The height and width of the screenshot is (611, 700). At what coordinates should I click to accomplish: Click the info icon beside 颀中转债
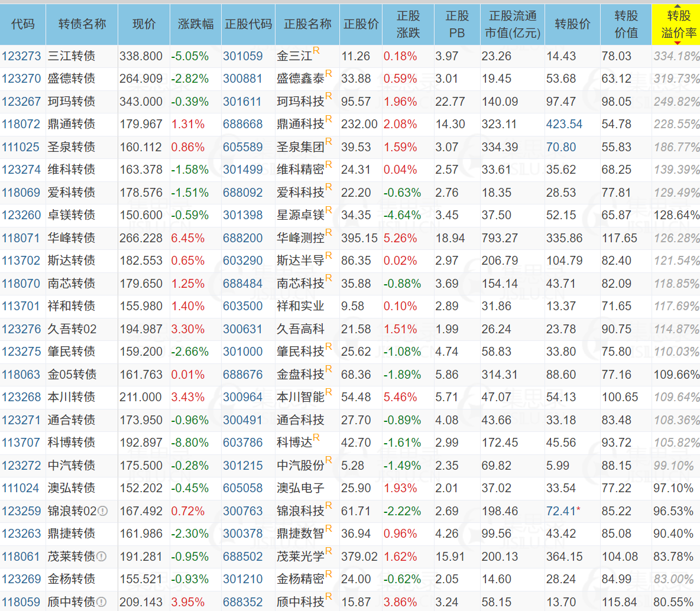[101, 602]
